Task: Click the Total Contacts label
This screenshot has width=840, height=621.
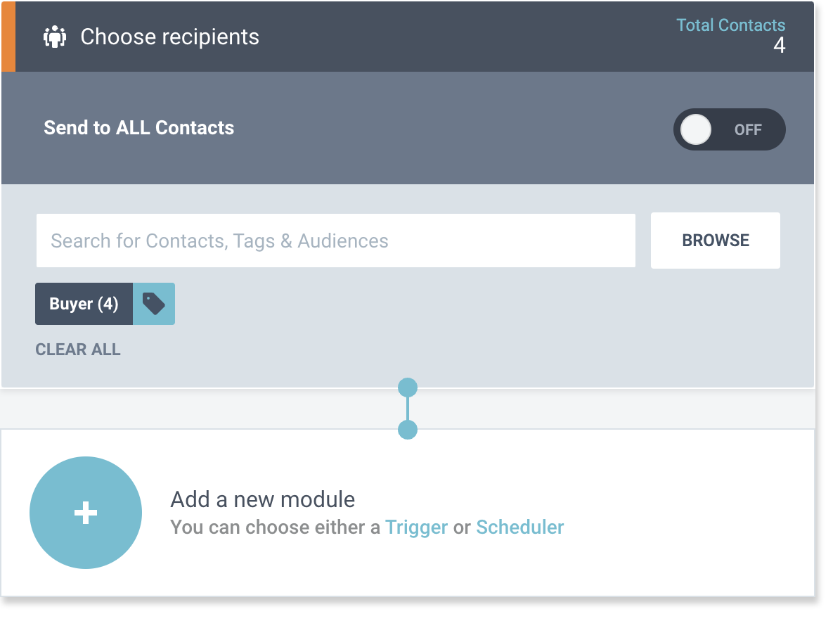Action: click(x=731, y=25)
